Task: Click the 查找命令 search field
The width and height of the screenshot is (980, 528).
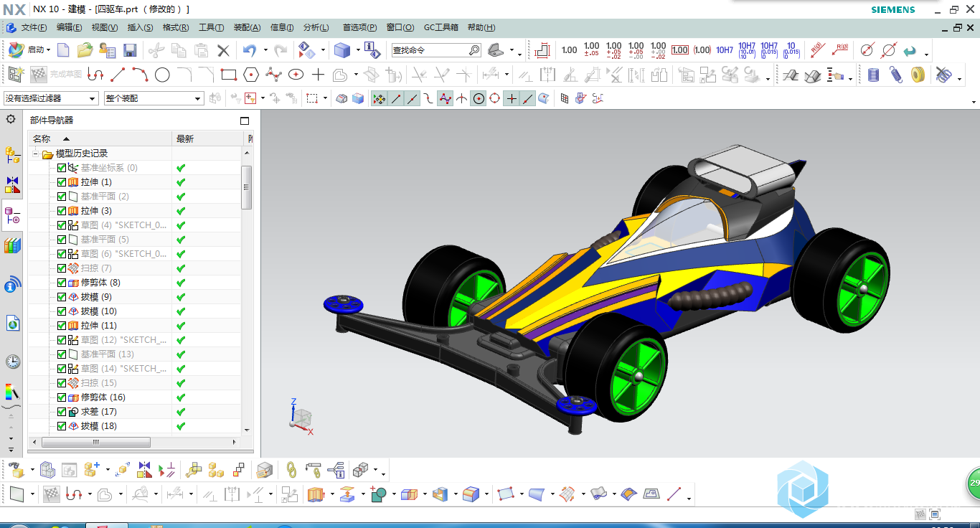Action: coord(429,50)
